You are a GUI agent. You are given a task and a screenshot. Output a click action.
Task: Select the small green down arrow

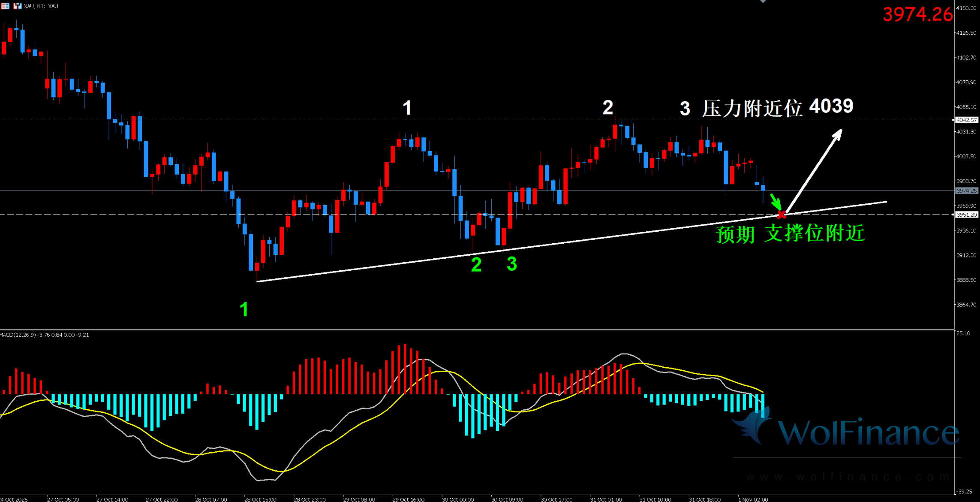[x=776, y=201]
